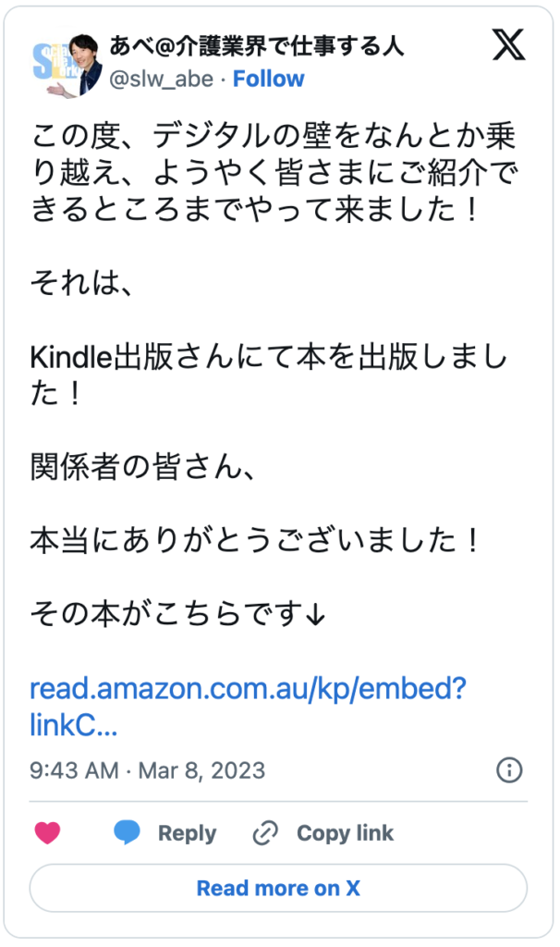
Task: Follow the @slw_abe account
Action: click(x=268, y=80)
